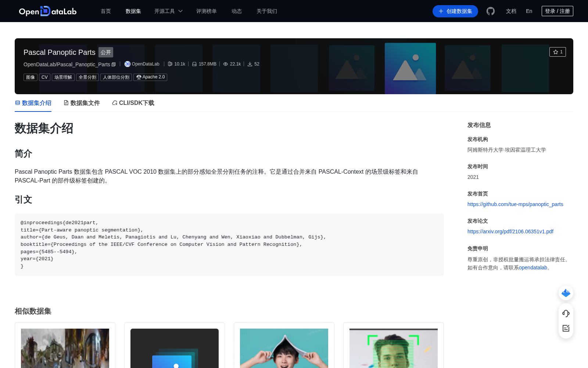Click the OpenDataLab publisher avatar icon
The height and width of the screenshot is (368, 588).
click(x=128, y=64)
